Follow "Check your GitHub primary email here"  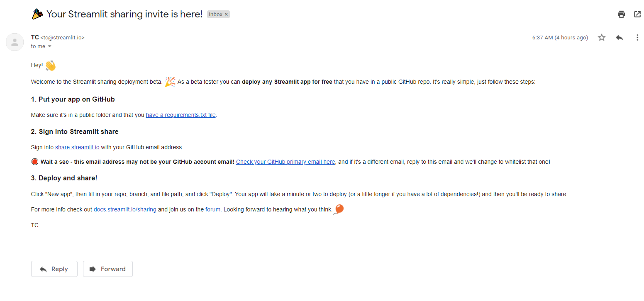[x=285, y=162]
